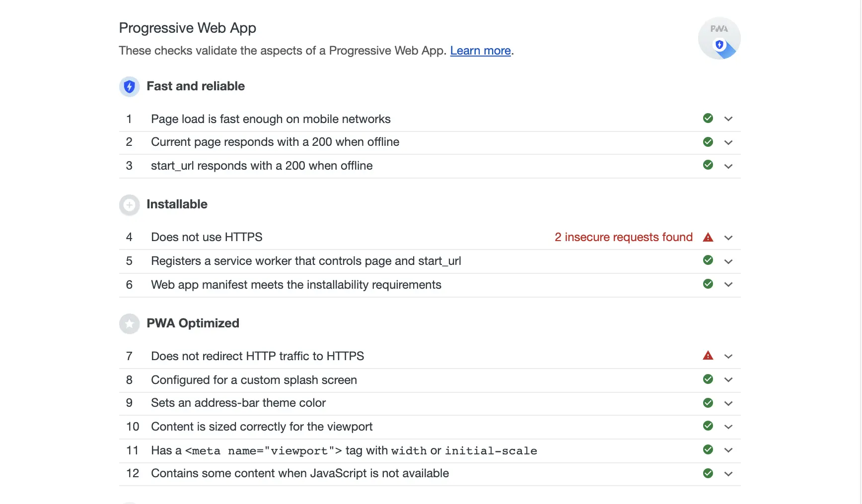
Task: Expand the offline 200 current page audit chevron
Action: (728, 142)
